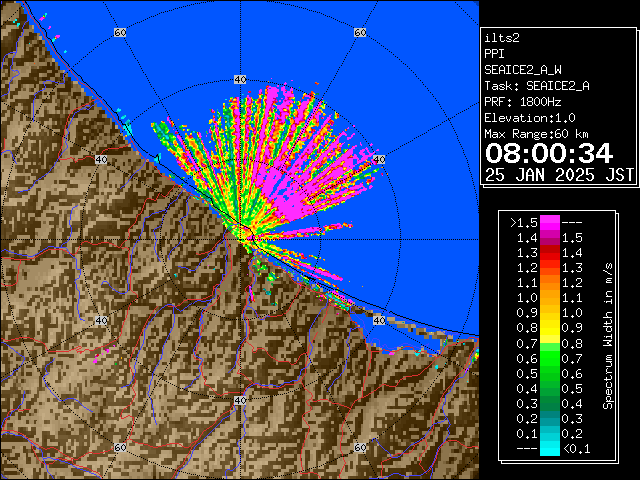Click the '60' ring label over northeast sea
The image size is (640, 480).
pos(360,32)
